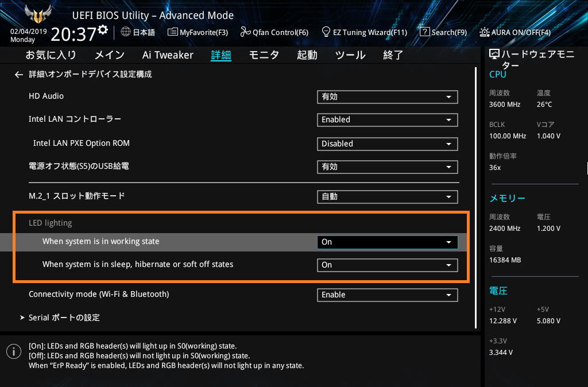The width and height of the screenshot is (588, 387).
Task: Open Intel LAN コントローラー dropdown
Action: [388, 119]
